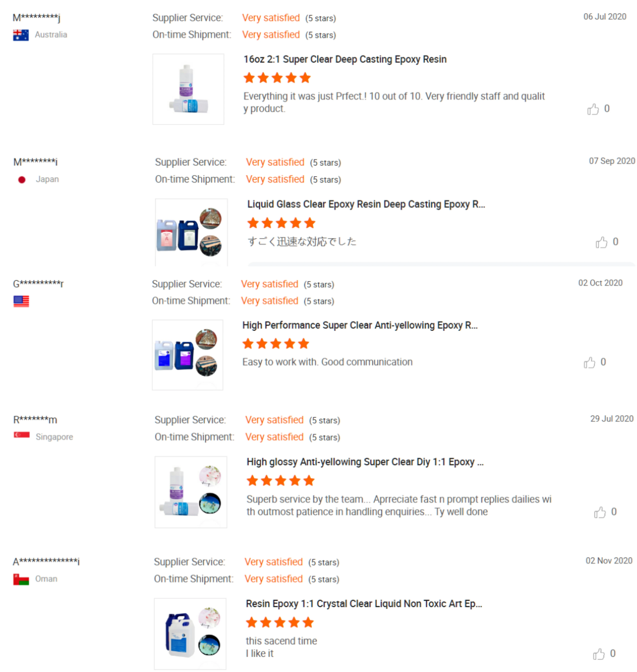Open Liquid Glass Clear Epoxy Resin product link
637x672 pixels.
(366, 204)
